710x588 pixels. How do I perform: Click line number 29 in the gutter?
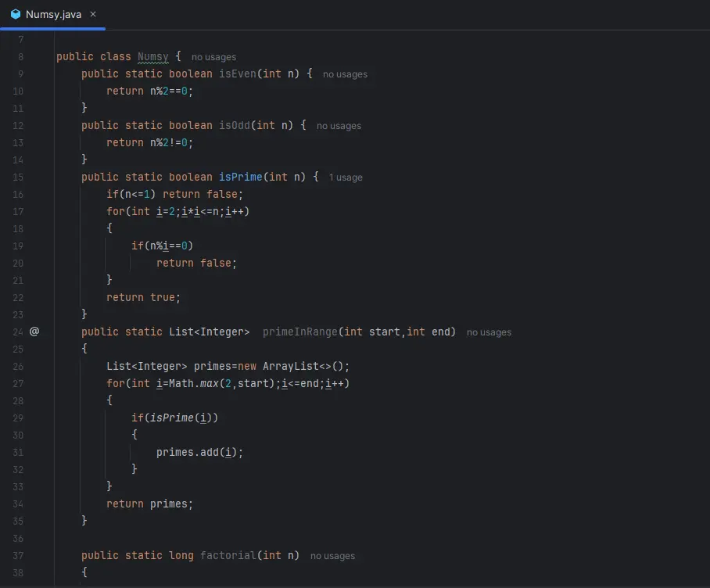[19, 418]
